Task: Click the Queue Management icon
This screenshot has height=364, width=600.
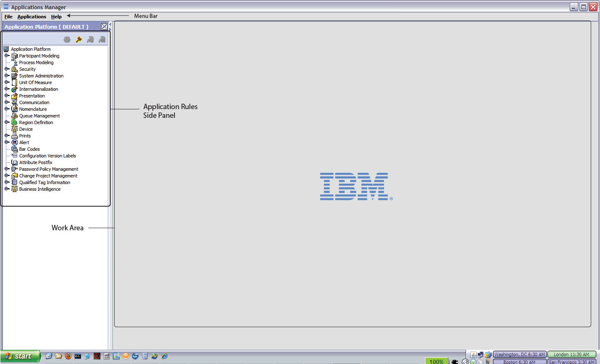Action: (15, 116)
